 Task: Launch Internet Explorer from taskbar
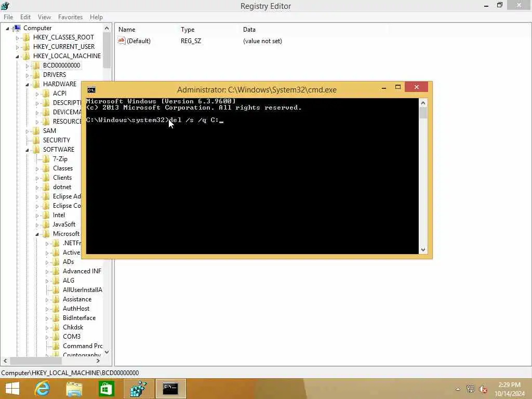[42, 389]
